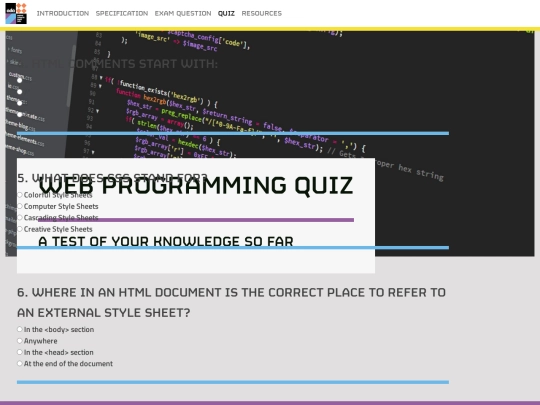
Task: Open the Resources nav link
Action: coord(261,13)
